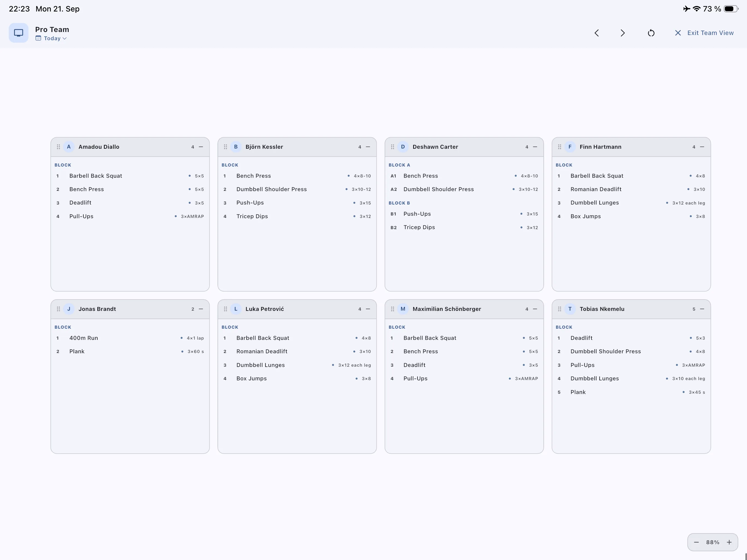This screenshot has height=560, width=747.
Task: Collapse Amadou Diallo card
Action: point(201,147)
